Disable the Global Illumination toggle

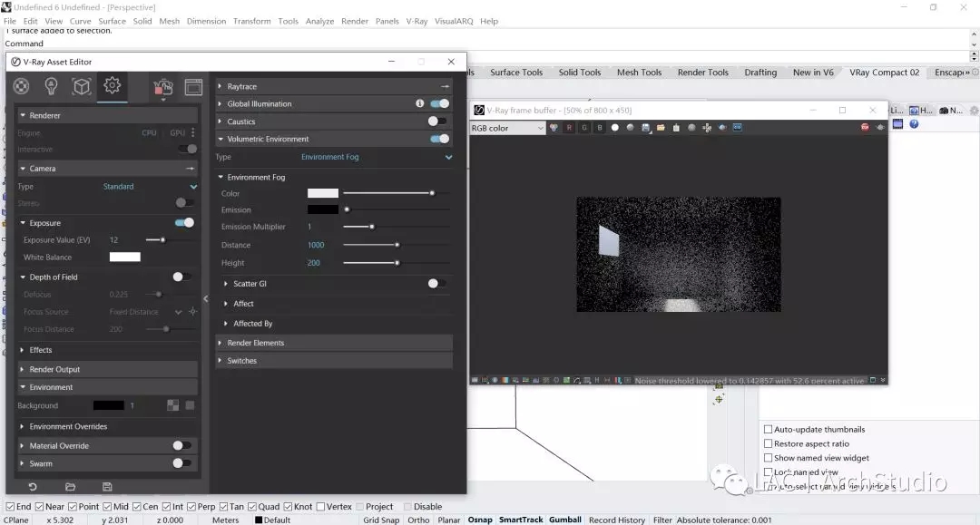coord(440,103)
